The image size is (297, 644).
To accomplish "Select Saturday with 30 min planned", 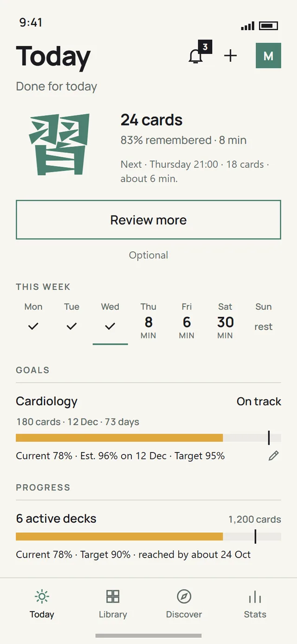I will 225,321.
